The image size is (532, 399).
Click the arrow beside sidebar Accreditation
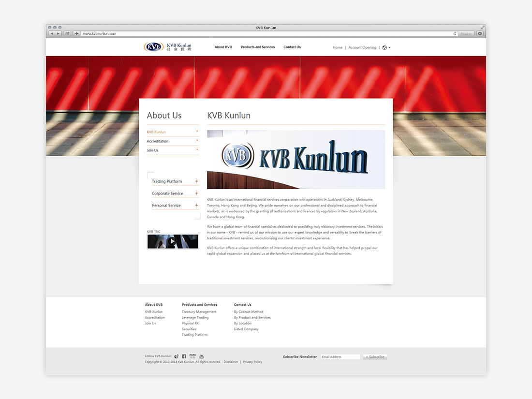197,140
